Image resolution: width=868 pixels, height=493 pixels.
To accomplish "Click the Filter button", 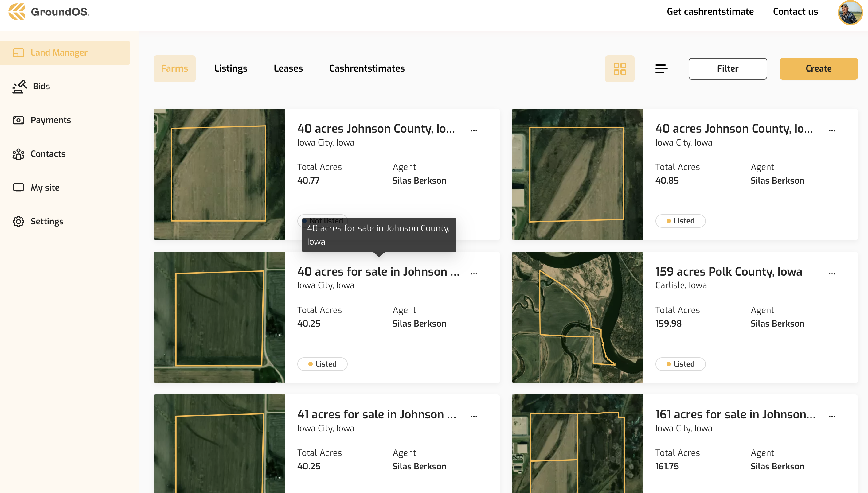I will point(727,69).
